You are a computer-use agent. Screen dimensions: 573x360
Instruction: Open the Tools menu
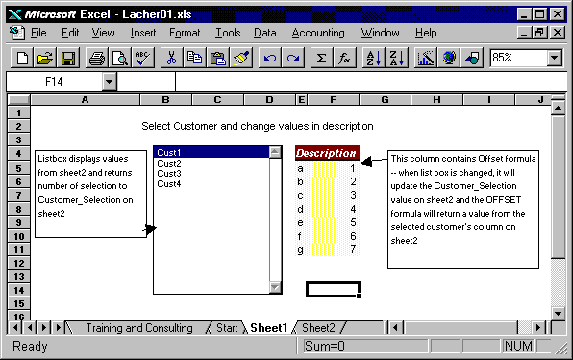[x=227, y=33]
